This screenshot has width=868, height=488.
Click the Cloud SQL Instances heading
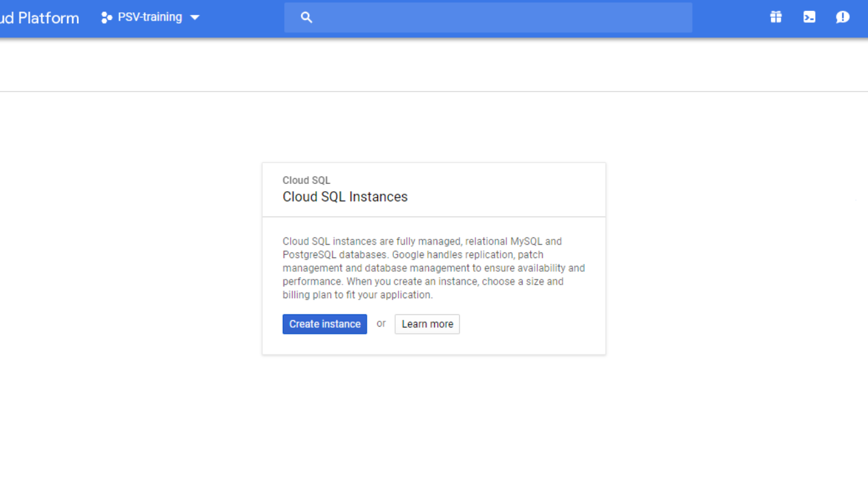point(345,197)
